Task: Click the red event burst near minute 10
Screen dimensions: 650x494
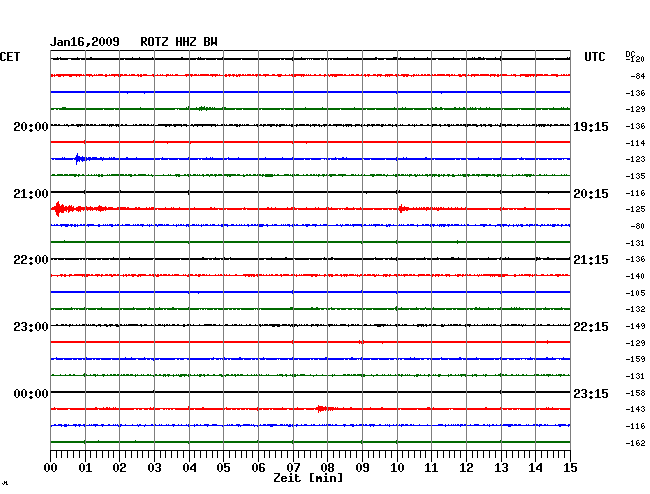Action: click(403, 208)
